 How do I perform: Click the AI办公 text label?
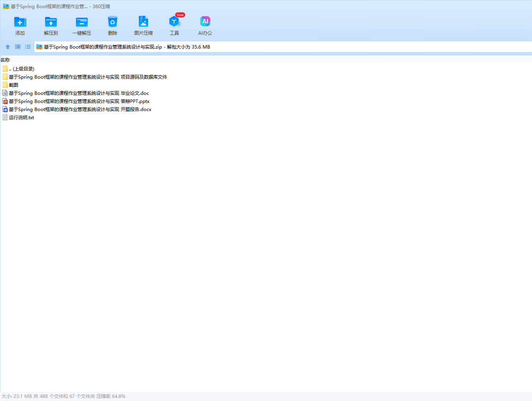click(x=205, y=33)
